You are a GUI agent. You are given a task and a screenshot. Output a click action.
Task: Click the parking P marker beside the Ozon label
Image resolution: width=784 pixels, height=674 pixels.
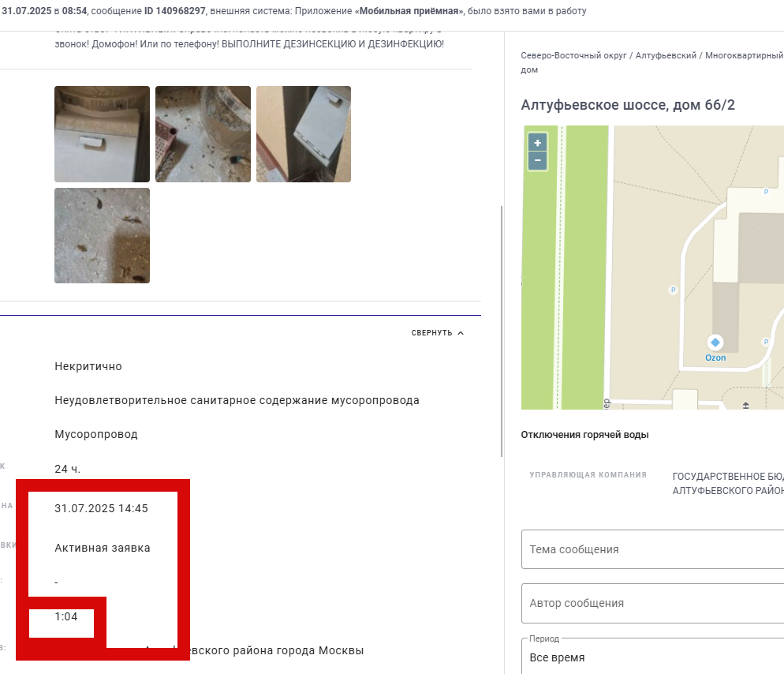[765, 342]
